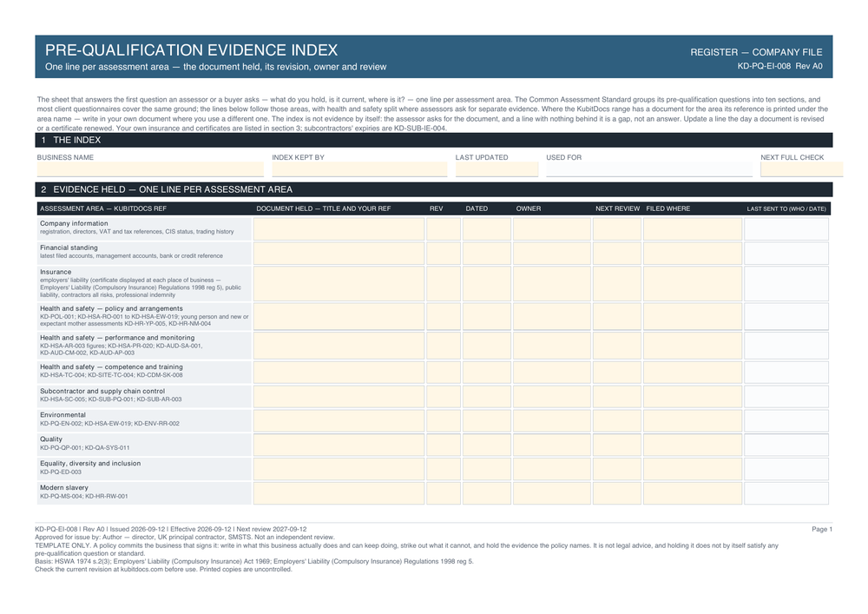Click the Business Name input field
This screenshot has width=868, height=614.
[150, 169]
